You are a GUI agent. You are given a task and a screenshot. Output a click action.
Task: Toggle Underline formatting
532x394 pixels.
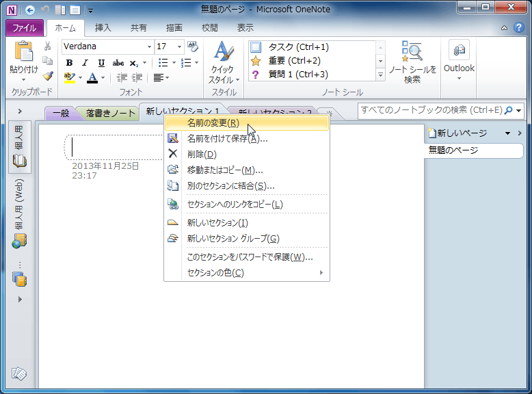pyautogui.click(x=101, y=63)
